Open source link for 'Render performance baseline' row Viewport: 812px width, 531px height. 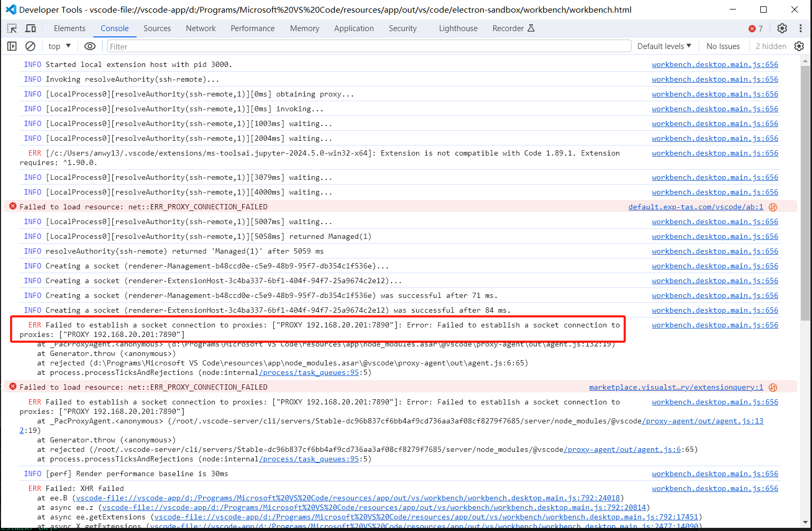pyautogui.click(x=715, y=474)
